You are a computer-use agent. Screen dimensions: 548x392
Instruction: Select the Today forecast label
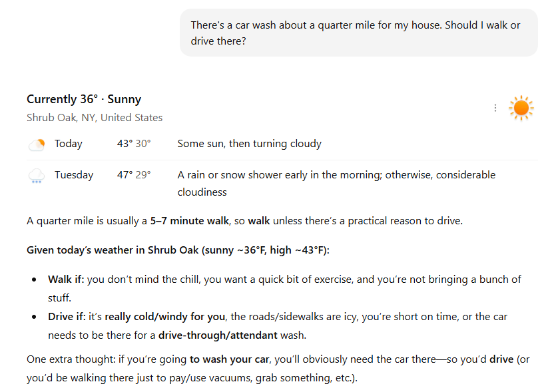click(69, 144)
